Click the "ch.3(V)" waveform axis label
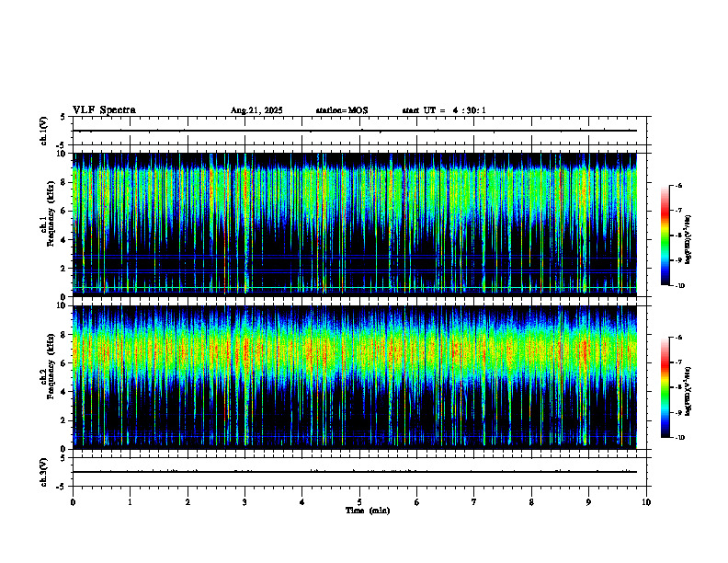Screen dimensions: 728x563 (x=44, y=472)
